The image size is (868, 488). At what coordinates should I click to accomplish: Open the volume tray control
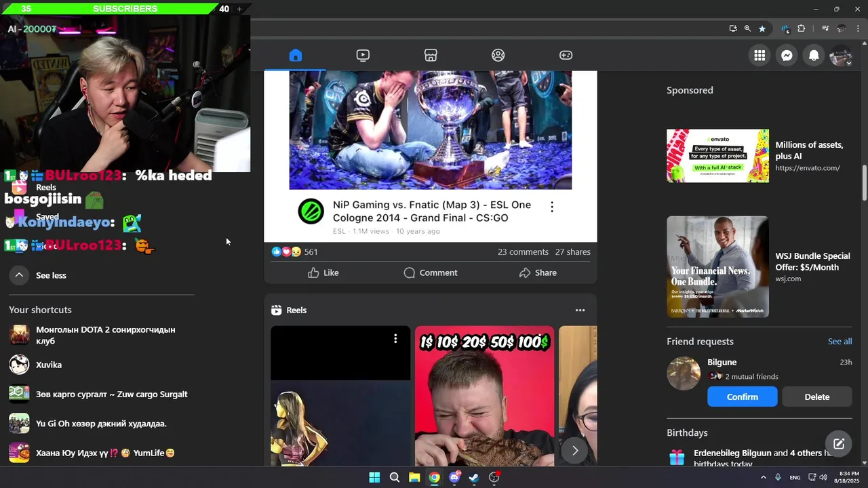click(823, 477)
